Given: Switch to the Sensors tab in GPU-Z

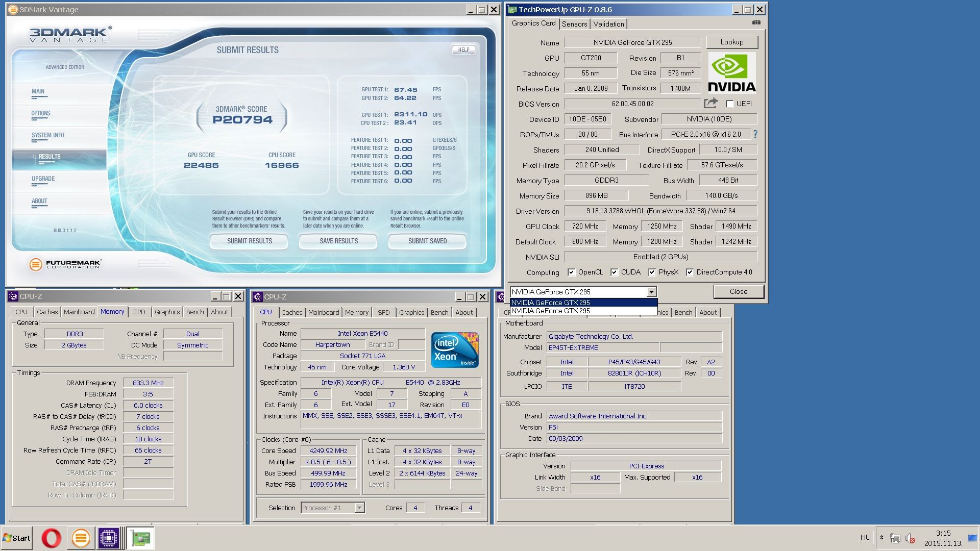Looking at the screenshot, I should 574,24.
